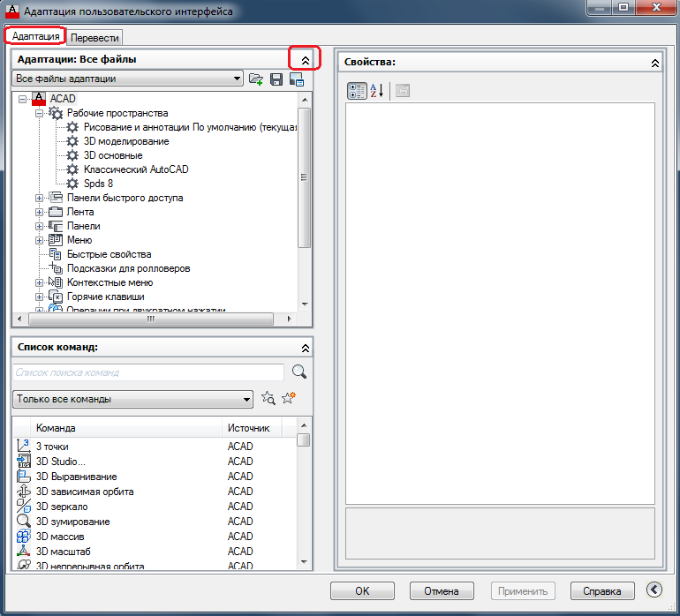Screen dimensions: 680x616
Task: Switch Properties to categorized view
Action: click(x=357, y=91)
